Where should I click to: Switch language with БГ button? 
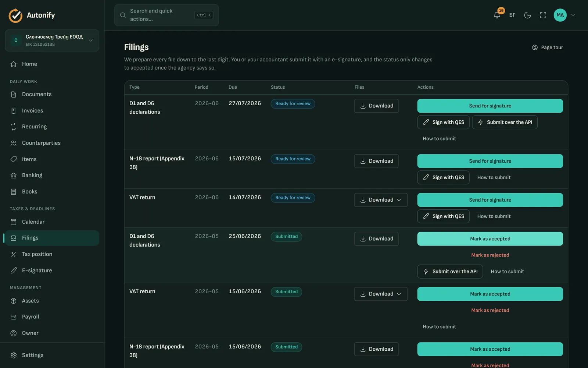(512, 15)
